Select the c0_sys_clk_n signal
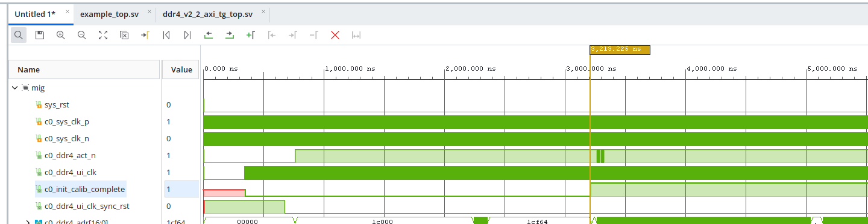Viewport: 868px width, 224px height. click(x=67, y=138)
